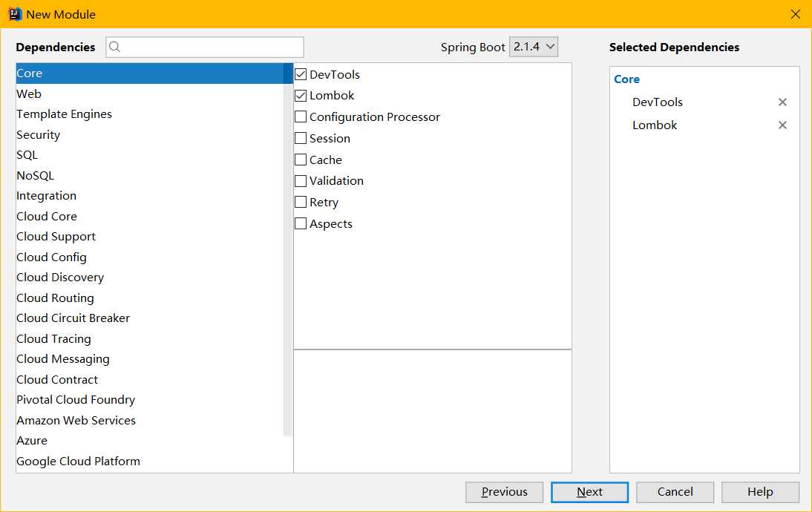This screenshot has height=512, width=812.
Task: Check the Retry checkbox
Action: pos(301,202)
